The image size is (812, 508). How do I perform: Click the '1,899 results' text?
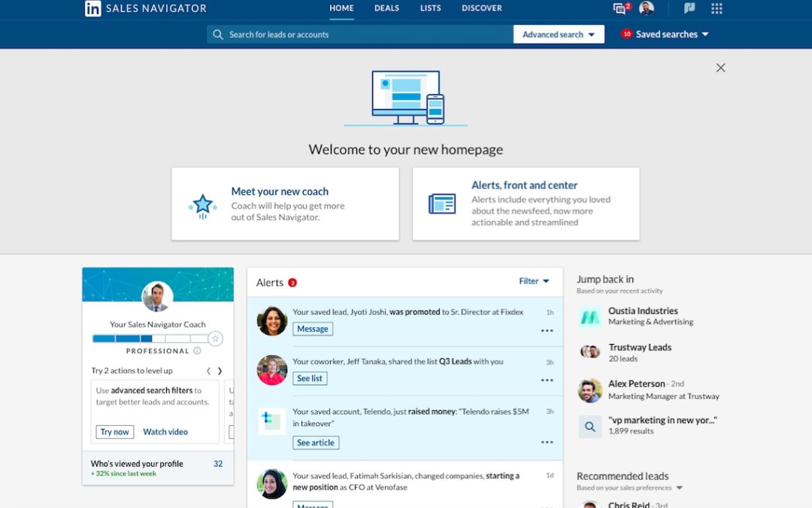[631, 431]
